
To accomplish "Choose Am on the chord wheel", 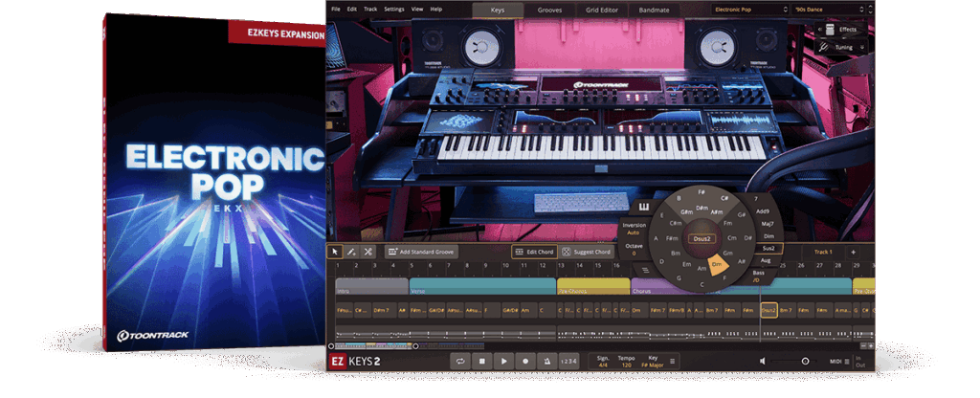I will (x=702, y=268).
